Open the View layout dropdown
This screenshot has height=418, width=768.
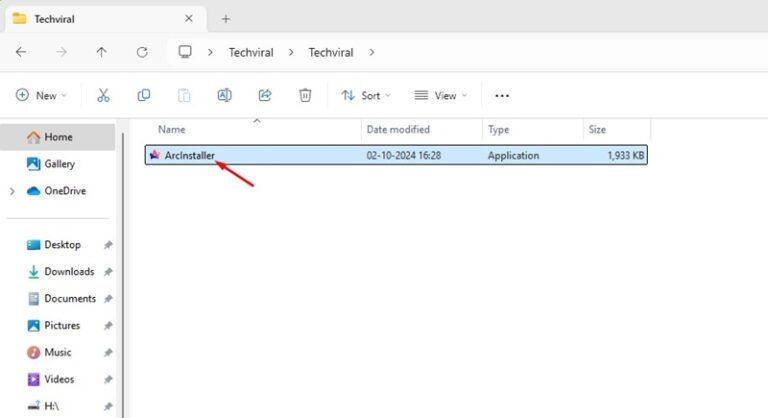coord(441,96)
